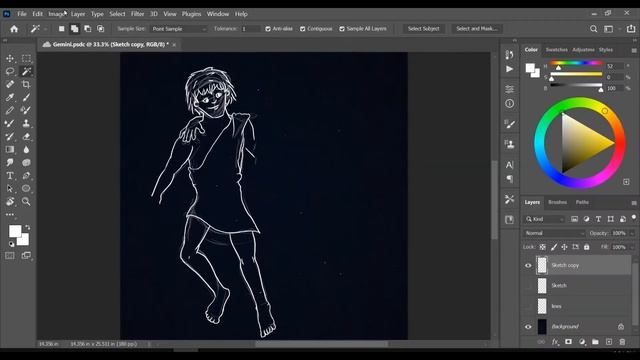Change the screen mode
This screenshot has height=360, width=640.
tap(26, 256)
